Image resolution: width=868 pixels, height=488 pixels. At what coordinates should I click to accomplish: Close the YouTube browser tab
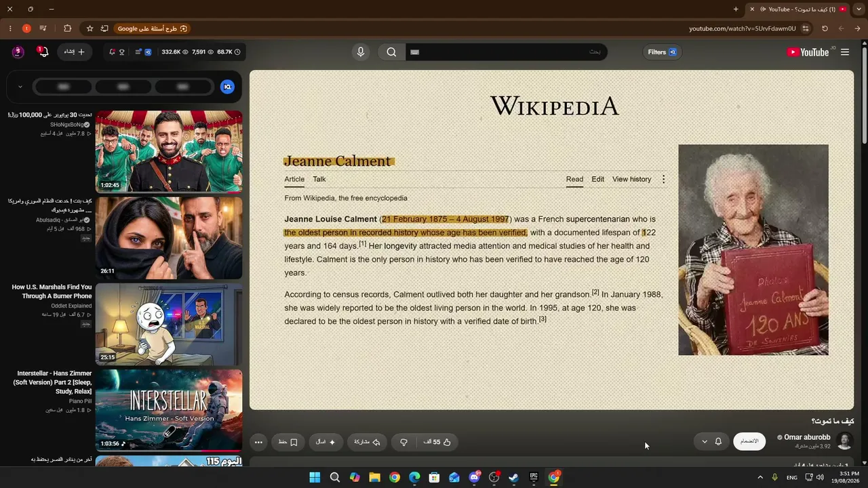[751, 9]
